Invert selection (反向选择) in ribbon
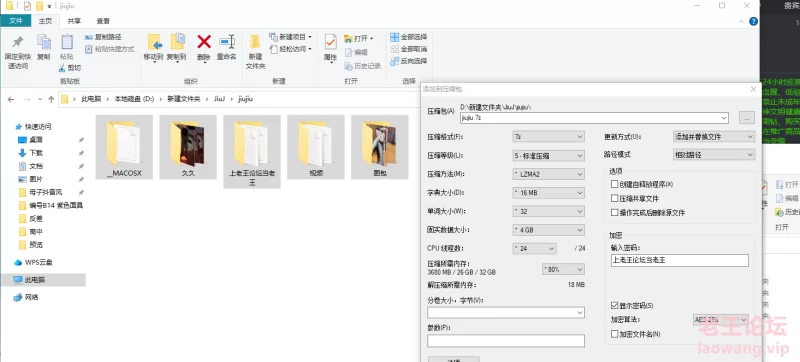Image resolution: width=800 pixels, height=362 pixels. coord(409,61)
